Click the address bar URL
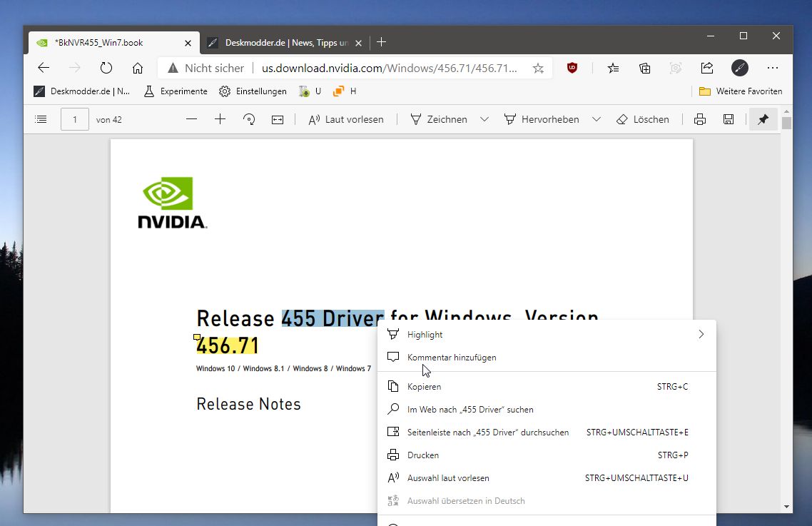Image resolution: width=812 pixels, height=526 pixels. pos(389,68)
